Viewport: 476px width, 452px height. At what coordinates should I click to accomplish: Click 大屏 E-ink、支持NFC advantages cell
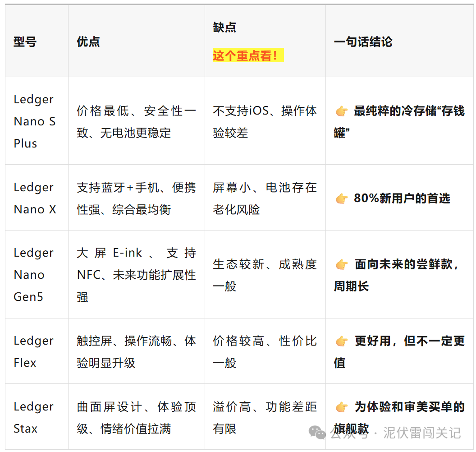[x=136, y=275]
